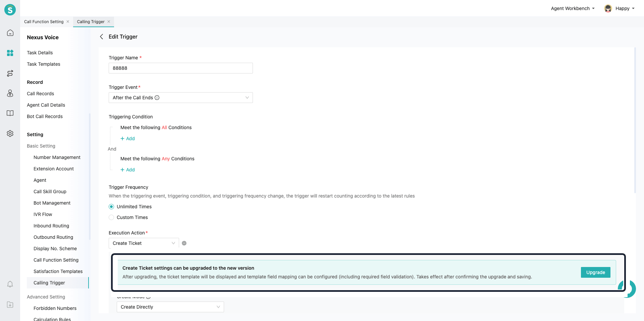Screen dimensions: 644x321
Task: Select the Unlimited Times radio option
Action: click(x=111, y=207)
